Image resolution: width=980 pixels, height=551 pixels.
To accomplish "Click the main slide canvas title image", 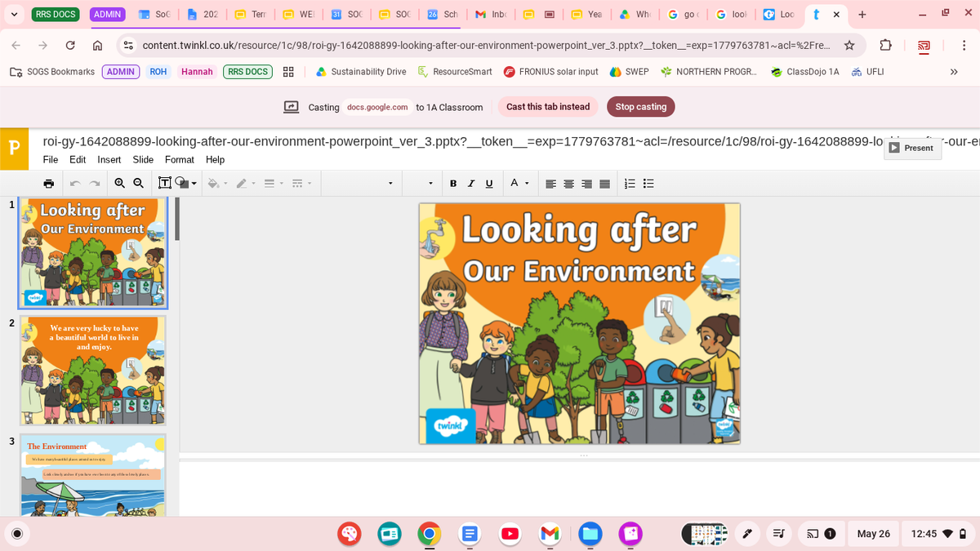I will (x=579, y=323).
